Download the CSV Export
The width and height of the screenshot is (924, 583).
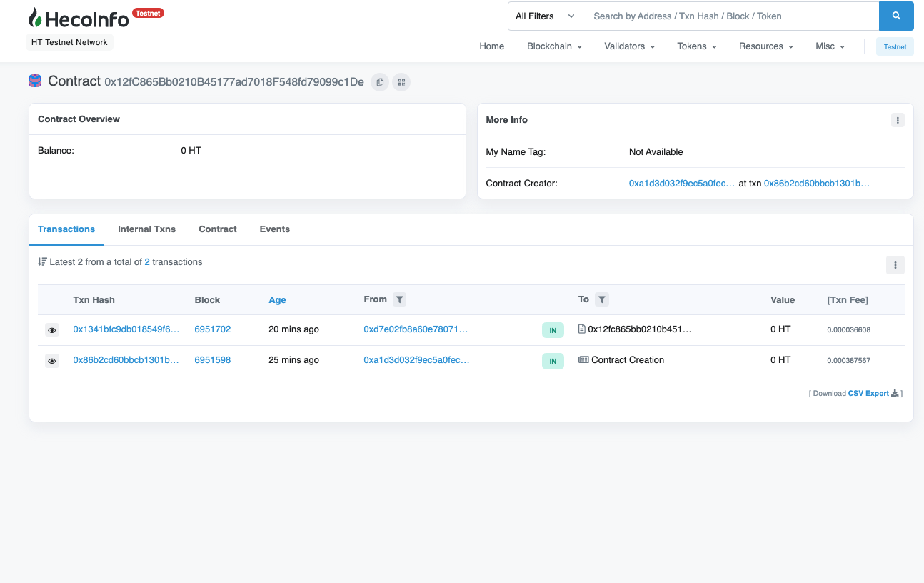868,393
